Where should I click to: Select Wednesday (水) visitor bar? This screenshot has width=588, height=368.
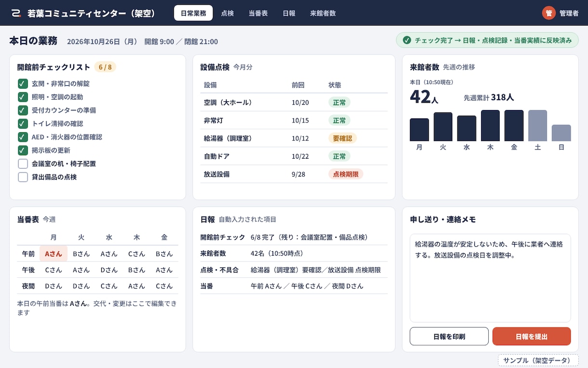[467, 128]
